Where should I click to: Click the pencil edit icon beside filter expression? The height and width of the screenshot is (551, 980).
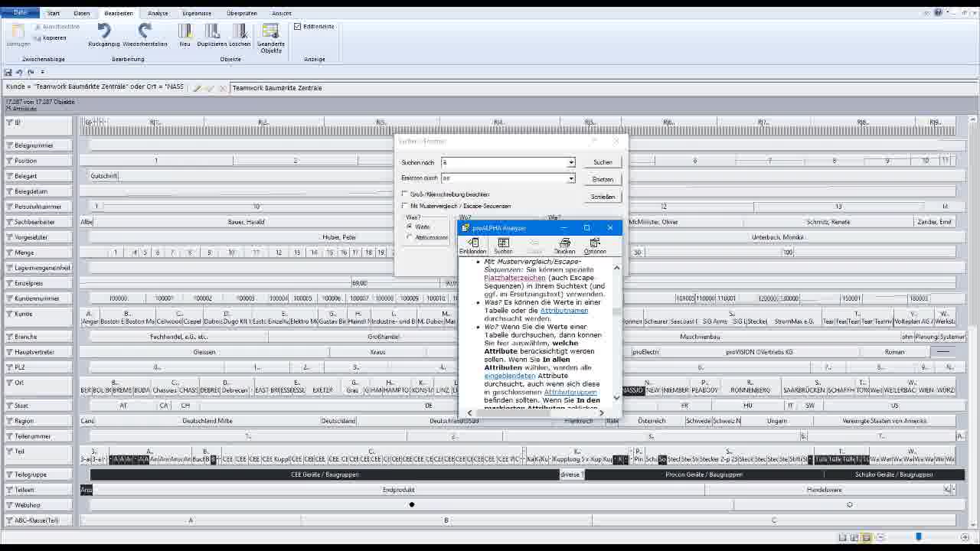pos(197,88)
